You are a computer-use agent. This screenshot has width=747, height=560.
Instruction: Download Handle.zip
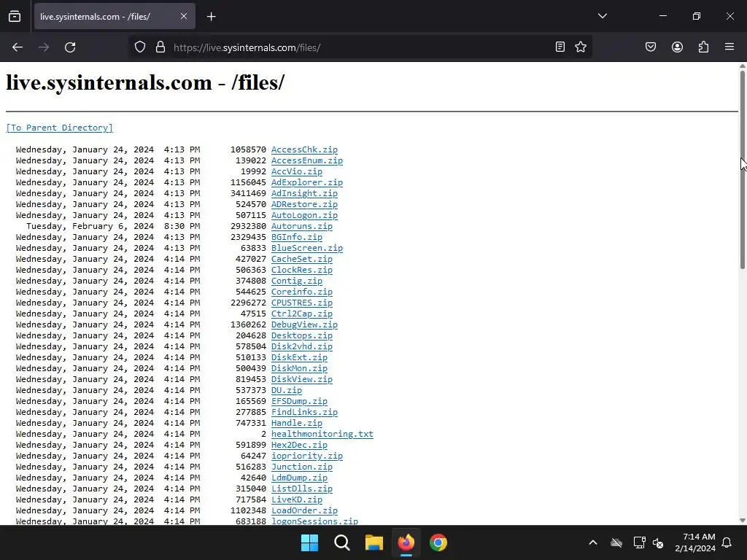point(297,424)
